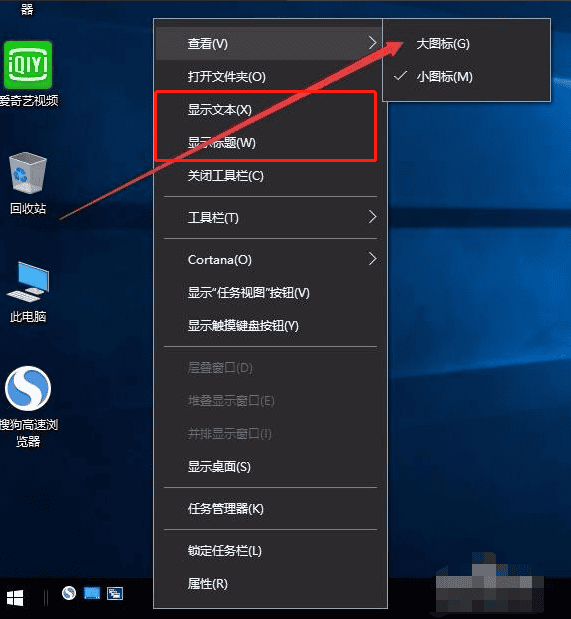
Task: Click the 搜狗高速浏览器 label text
Action: pyautogui.click(x=29, y=433)
